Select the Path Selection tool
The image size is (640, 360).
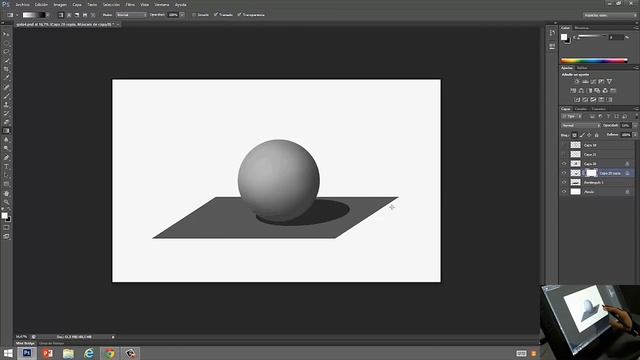click(x=6, y=175)
